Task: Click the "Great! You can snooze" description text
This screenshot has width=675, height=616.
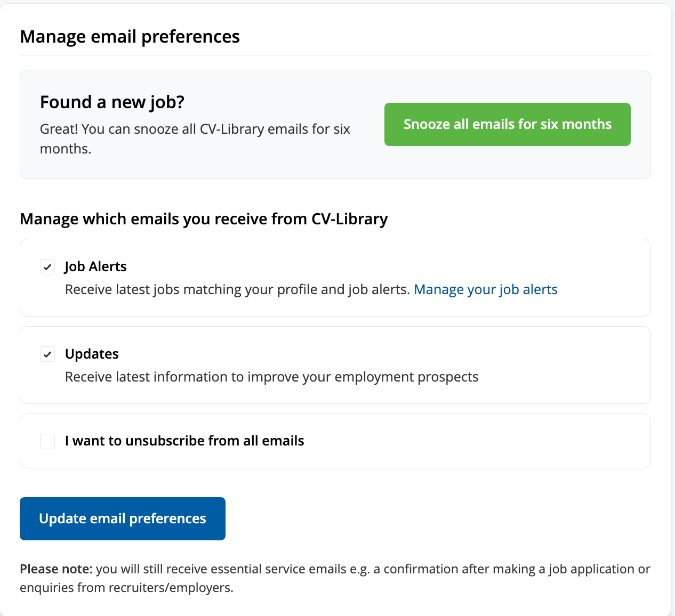Action: (x=195, y=129)
